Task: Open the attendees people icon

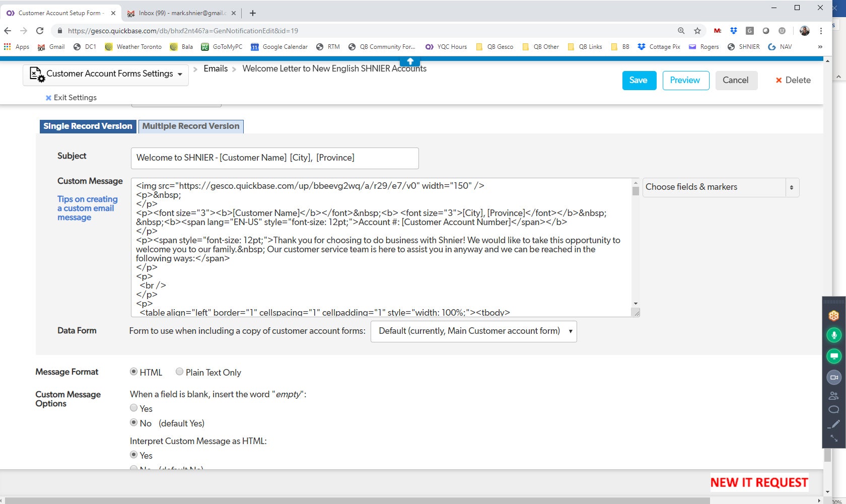Action: coord(834,395)
